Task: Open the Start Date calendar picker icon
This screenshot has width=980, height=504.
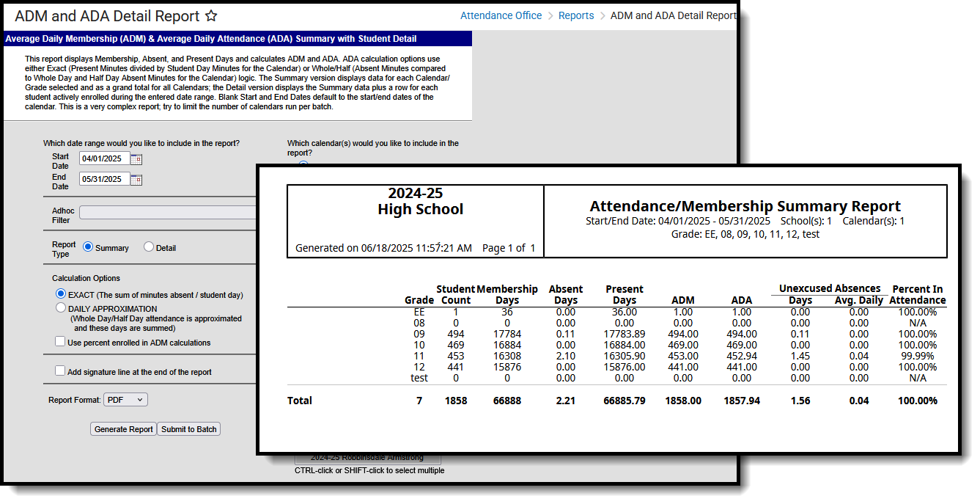Action: click(136, 158)
